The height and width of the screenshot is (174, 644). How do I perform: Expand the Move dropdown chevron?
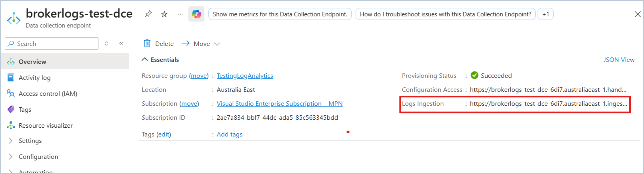[217, 44]
